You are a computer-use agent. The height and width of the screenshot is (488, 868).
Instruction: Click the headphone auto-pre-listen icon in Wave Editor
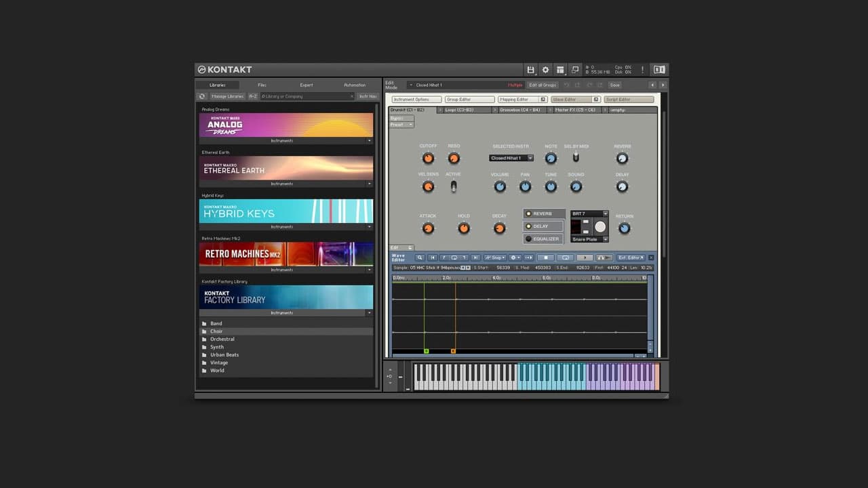(x=604, y=258)
